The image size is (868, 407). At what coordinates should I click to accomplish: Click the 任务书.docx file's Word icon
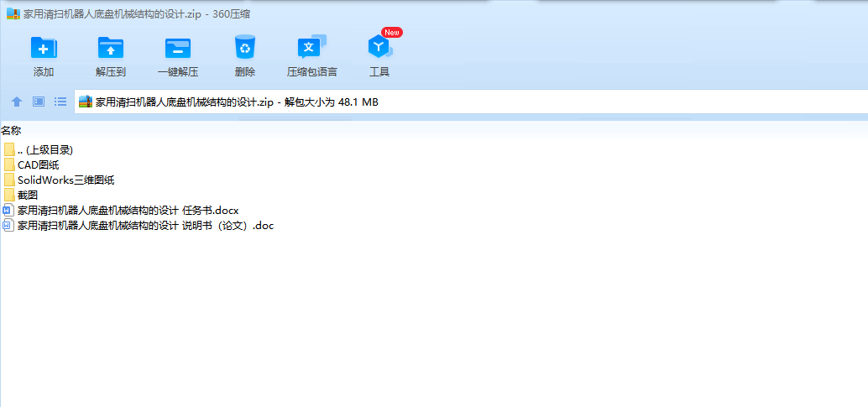8,210
